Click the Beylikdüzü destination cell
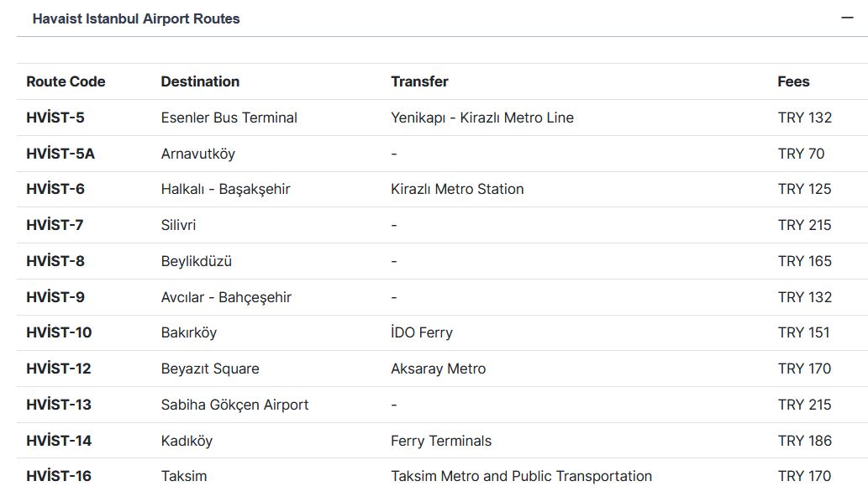 coord(197,261)
